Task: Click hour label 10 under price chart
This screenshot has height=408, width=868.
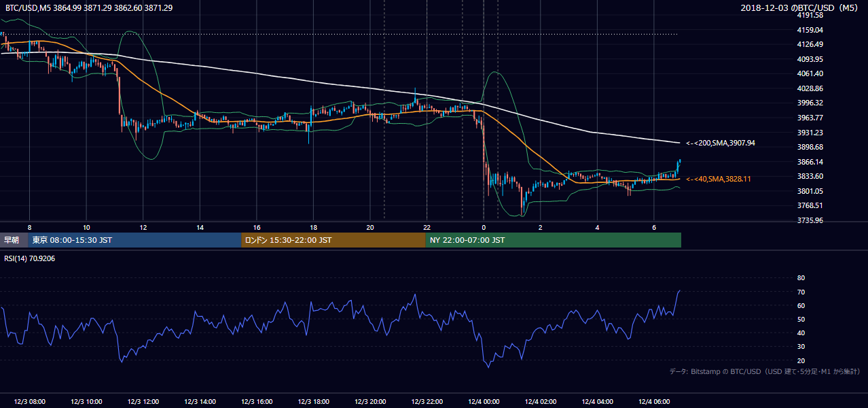Action: pos(86,227)
